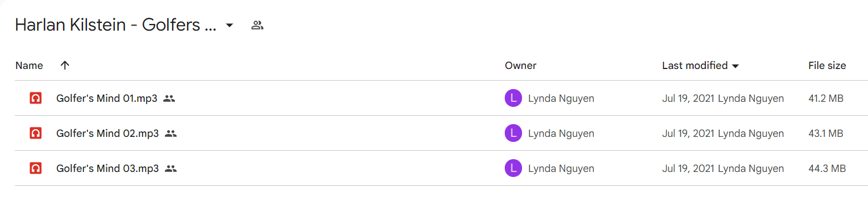Reverse sort direction using Name arrow icon
The image size is (868, 202).
pyautogui.click(x=65, y=65)
